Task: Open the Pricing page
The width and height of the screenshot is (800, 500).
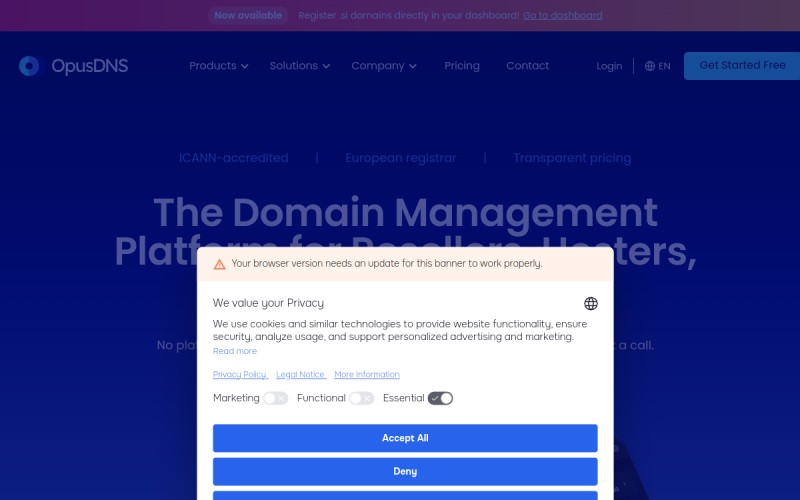Action: point(462,66)
